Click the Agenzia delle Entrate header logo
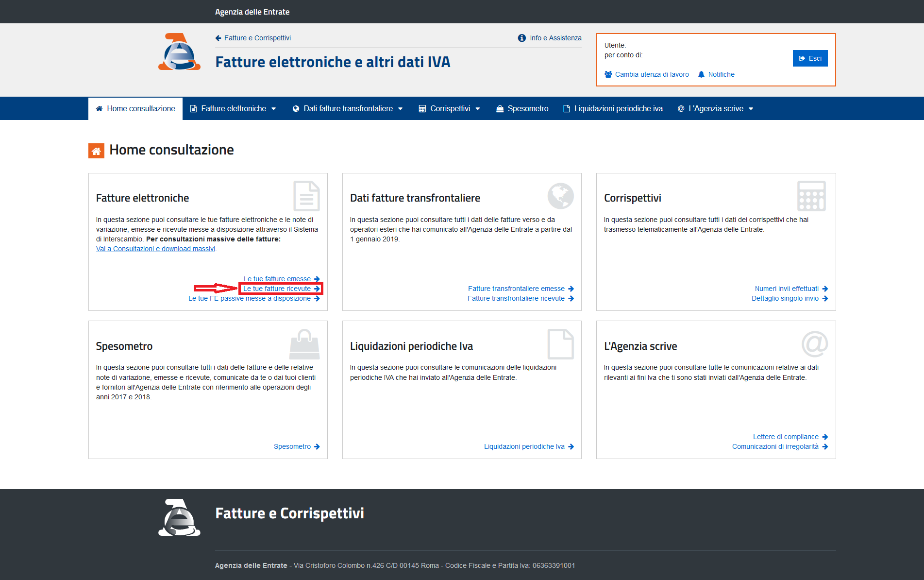This screenshot has height=580, width=924. point(179,52)
